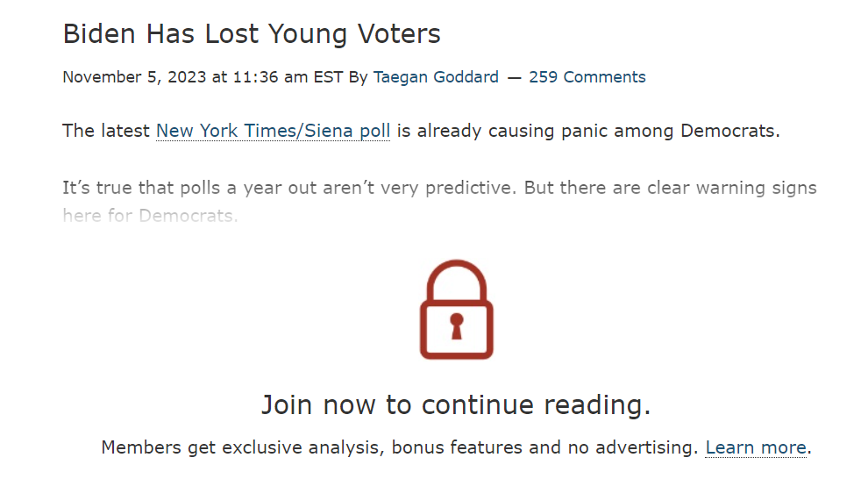Follow the New York Times/Siena poll link

point(273,131)
